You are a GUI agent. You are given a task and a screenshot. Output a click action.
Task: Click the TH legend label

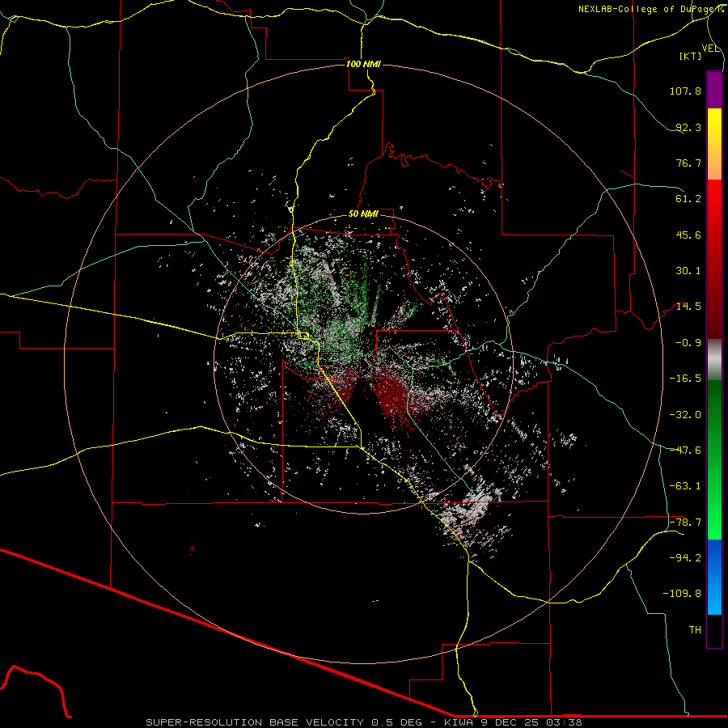tap(695, 630)
